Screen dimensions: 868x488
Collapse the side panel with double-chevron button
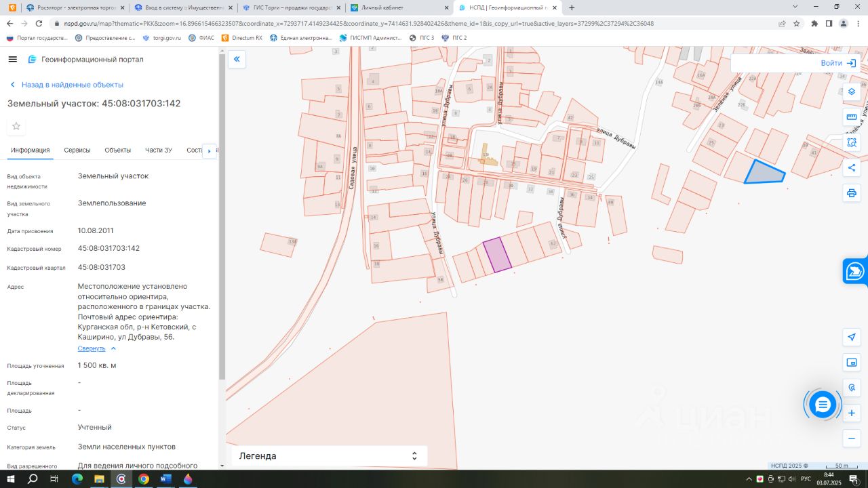click(x=237, y=60)
